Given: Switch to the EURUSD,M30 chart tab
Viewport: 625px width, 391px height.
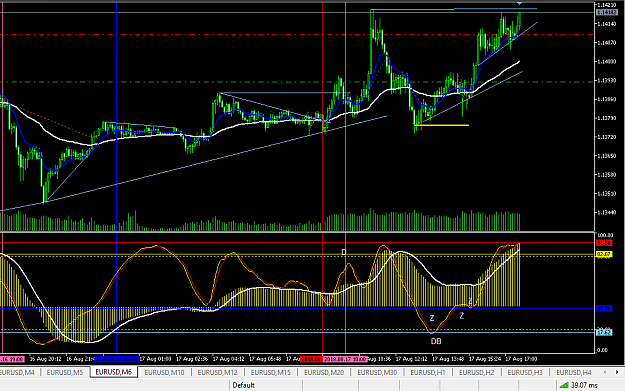Looking at the screenshot, I should pos(377,372).
